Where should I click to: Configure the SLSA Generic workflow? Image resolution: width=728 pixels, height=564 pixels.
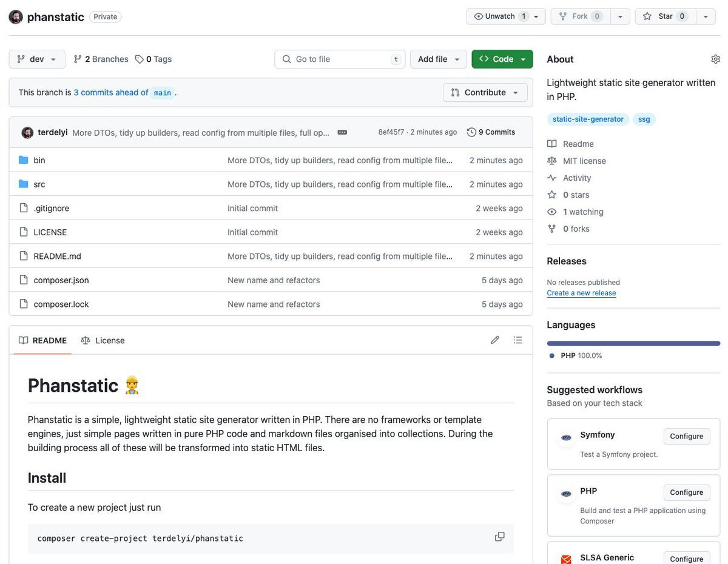687,558
